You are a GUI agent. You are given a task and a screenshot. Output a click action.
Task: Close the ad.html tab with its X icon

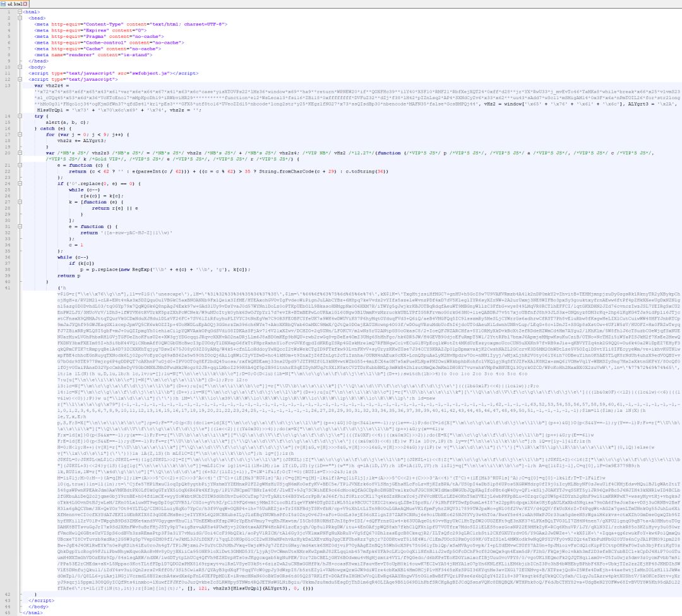pos(26,4)
